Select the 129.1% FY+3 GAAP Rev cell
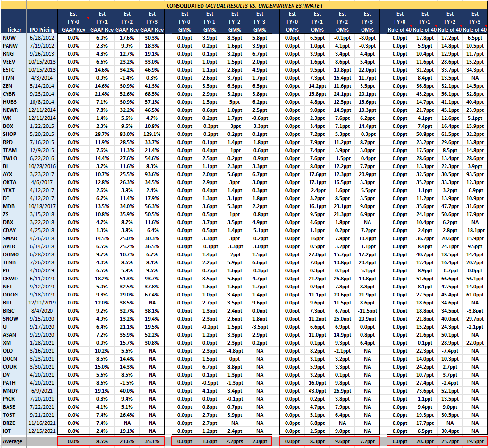Screen dimensions: 488x448 click(x=152, y=134)
